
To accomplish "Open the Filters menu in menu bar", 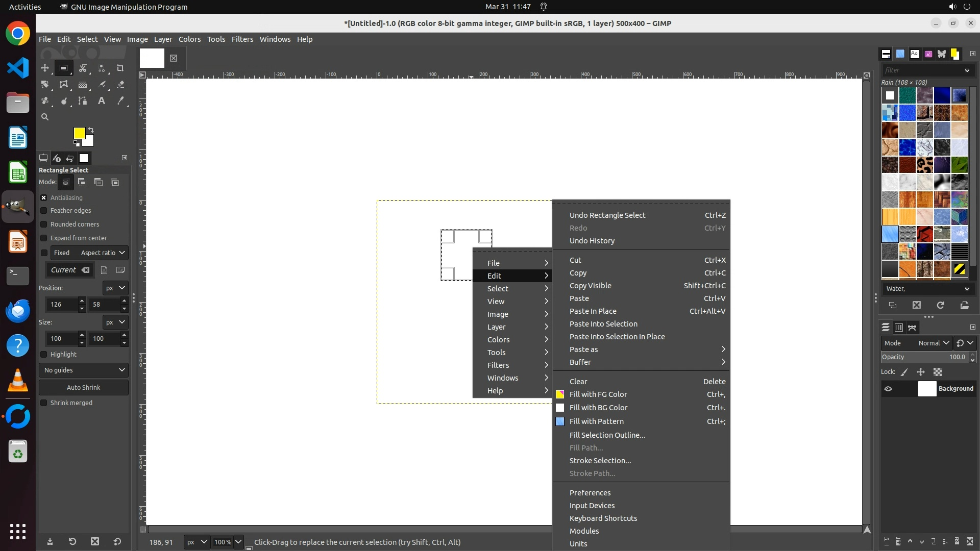I will tap(242, 39).
